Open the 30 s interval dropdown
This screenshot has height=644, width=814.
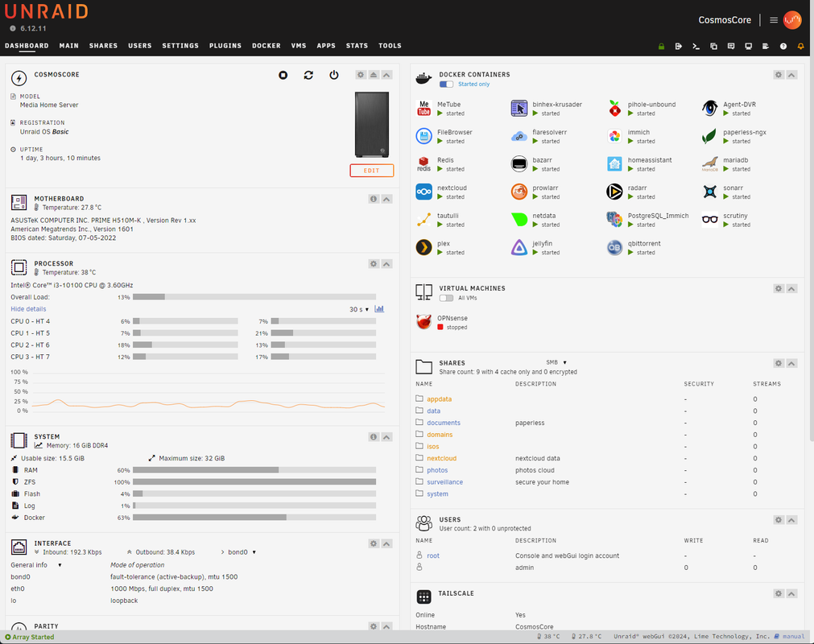click(359, 309)
